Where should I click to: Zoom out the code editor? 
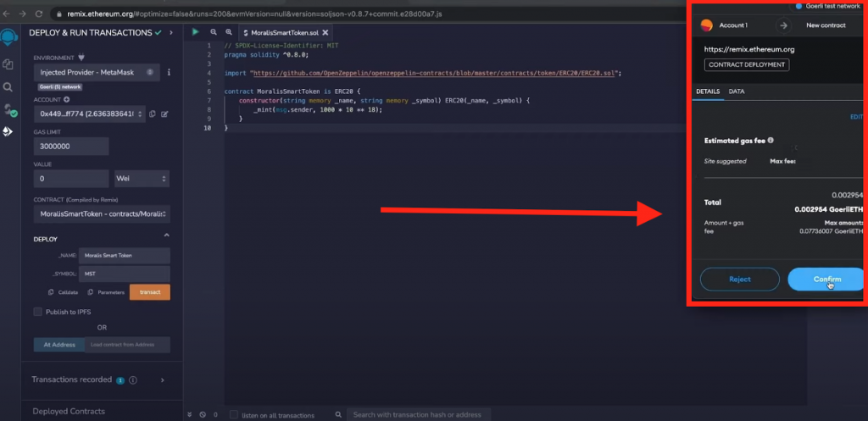[x=214, y=33]
